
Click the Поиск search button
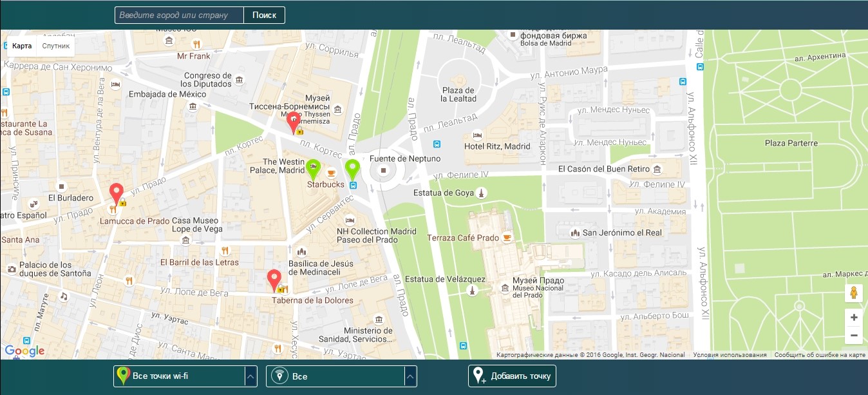(264, 15)
